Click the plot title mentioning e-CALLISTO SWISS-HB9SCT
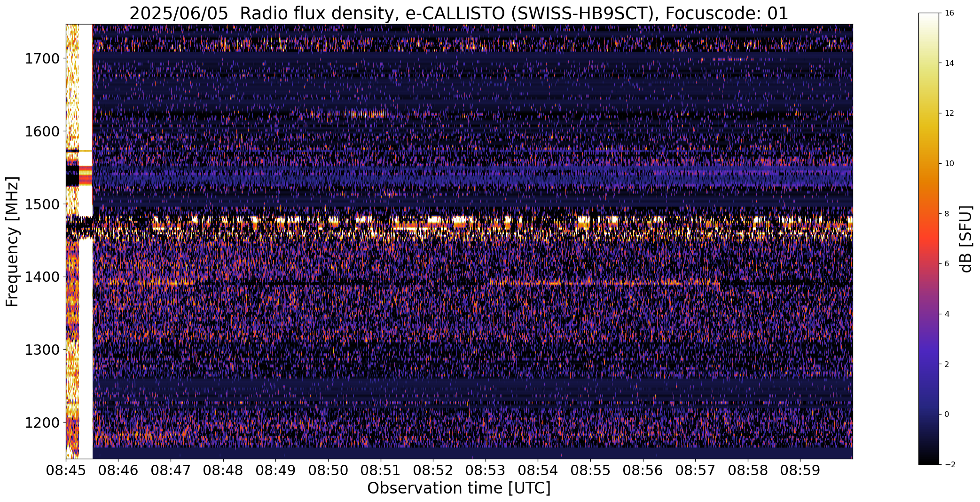This screenshot has height=502, width=980. pyautogui.click(x=459, y=14)
